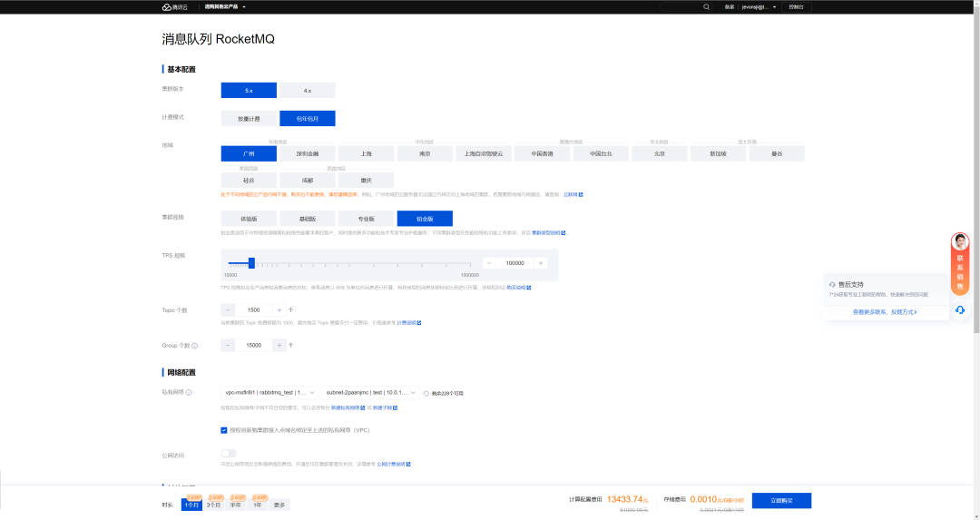Select 包年包月 billing mode

[308, 118]
